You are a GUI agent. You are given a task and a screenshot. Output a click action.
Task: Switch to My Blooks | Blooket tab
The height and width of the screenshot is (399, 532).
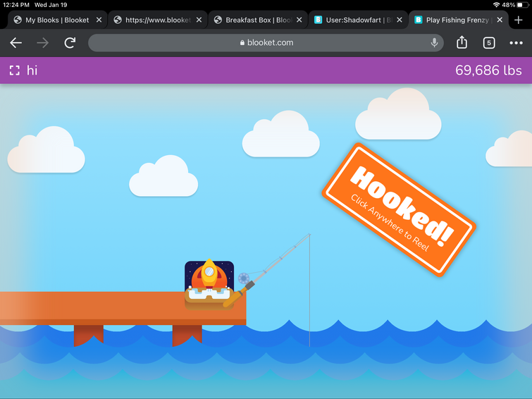pos(57,20)
